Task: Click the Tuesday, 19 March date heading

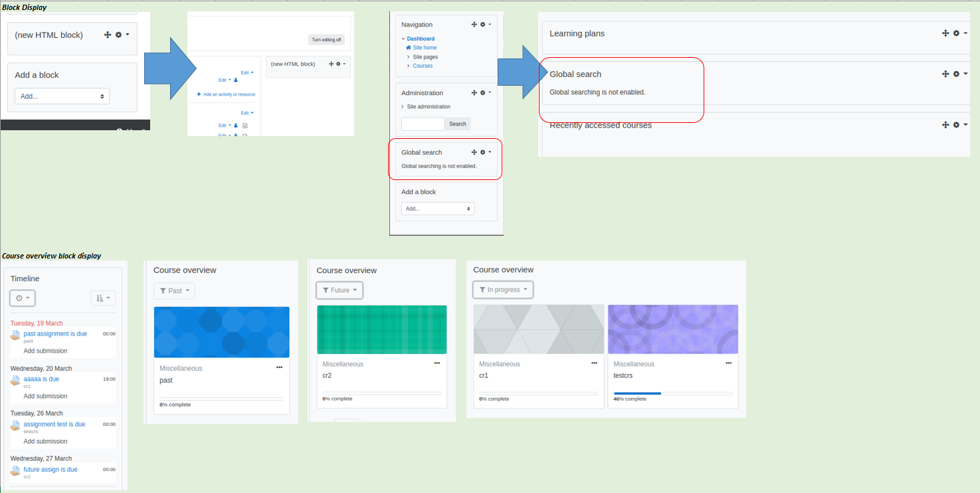Action: coord(37,323)
